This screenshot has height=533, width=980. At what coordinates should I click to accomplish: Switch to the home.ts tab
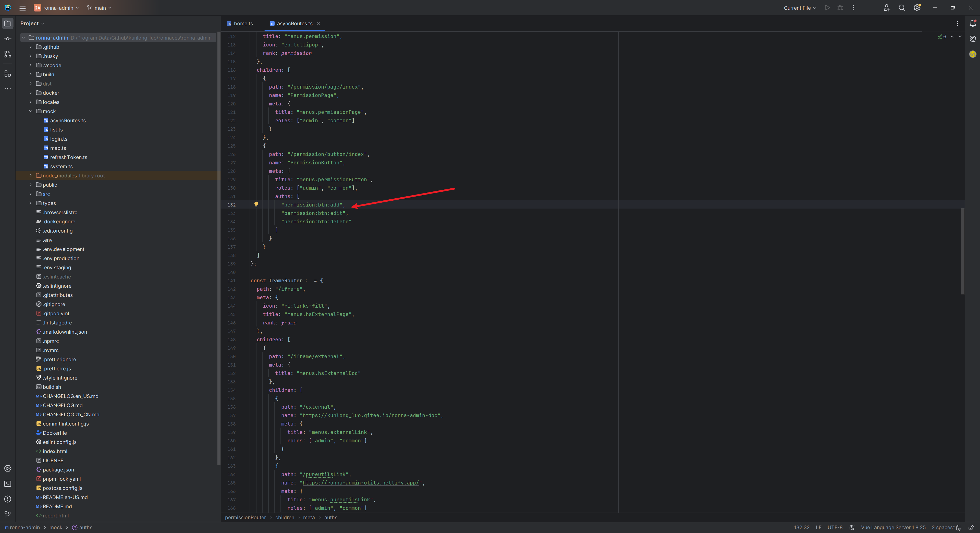(240, 23)
